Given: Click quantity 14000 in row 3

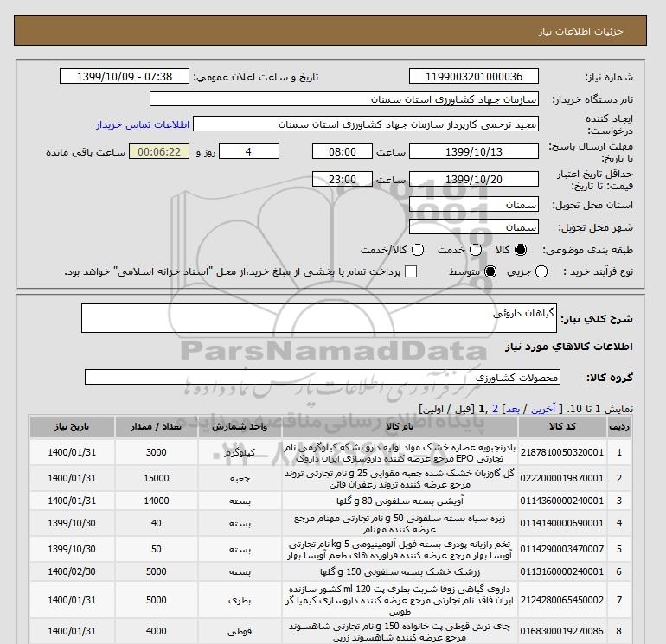Looking at the screenshot, I should pyautogui.click(x=157, y=501).
